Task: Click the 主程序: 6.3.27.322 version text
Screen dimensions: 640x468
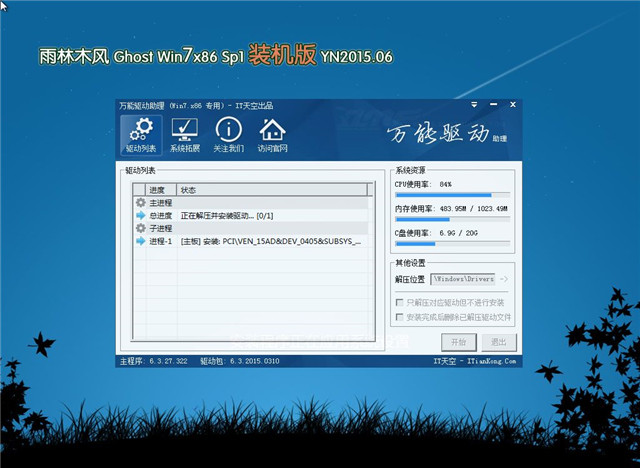Action: coord(154,361)
